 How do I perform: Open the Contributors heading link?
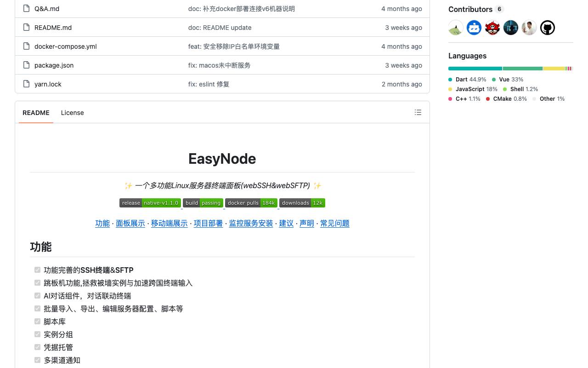pyautogui.click(x=476, y=9)
